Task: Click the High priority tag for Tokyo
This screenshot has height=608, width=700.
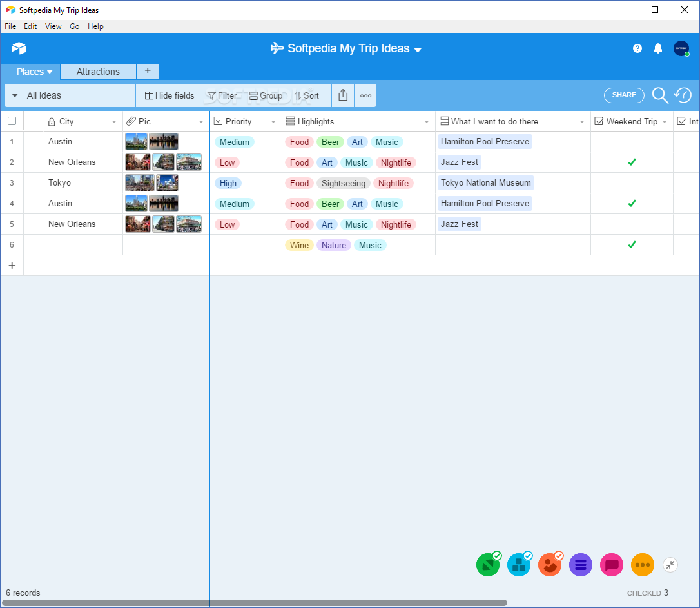Action: pos(228,183)
